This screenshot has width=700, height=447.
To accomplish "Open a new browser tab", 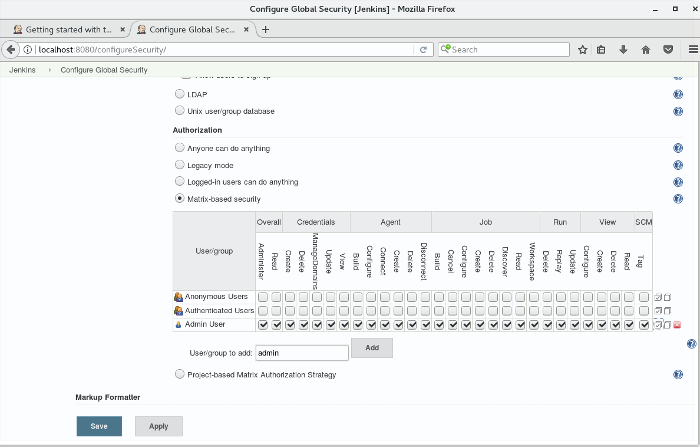I will point(265,29).
